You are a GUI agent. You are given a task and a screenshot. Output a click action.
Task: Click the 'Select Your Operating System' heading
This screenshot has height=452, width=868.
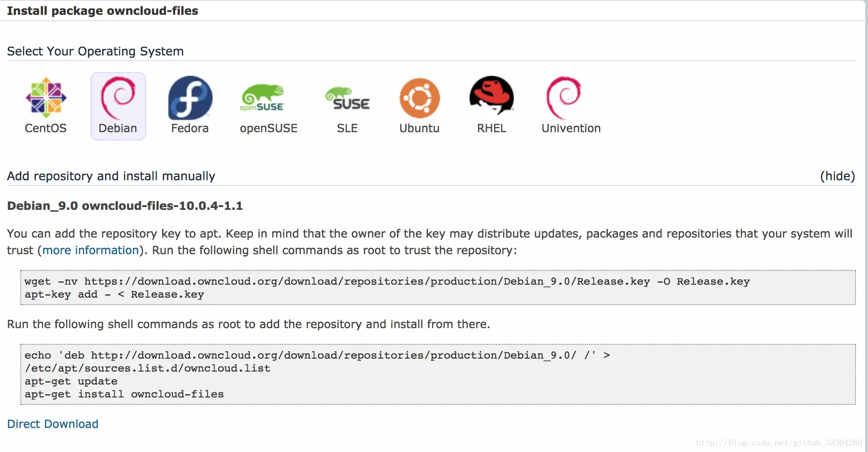pos(95,51)
